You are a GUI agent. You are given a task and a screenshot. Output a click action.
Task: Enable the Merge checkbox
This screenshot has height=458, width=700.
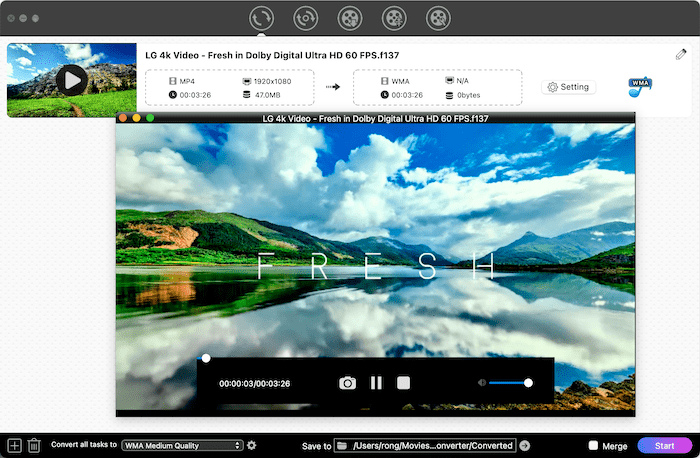point(594,445)
